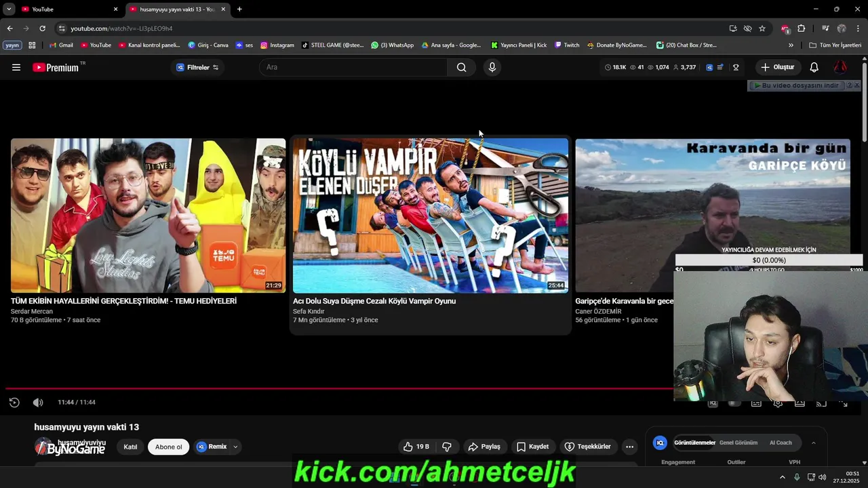Visit Serdar Mercan channel link
The image size is (868, 488).
(32, 312)
